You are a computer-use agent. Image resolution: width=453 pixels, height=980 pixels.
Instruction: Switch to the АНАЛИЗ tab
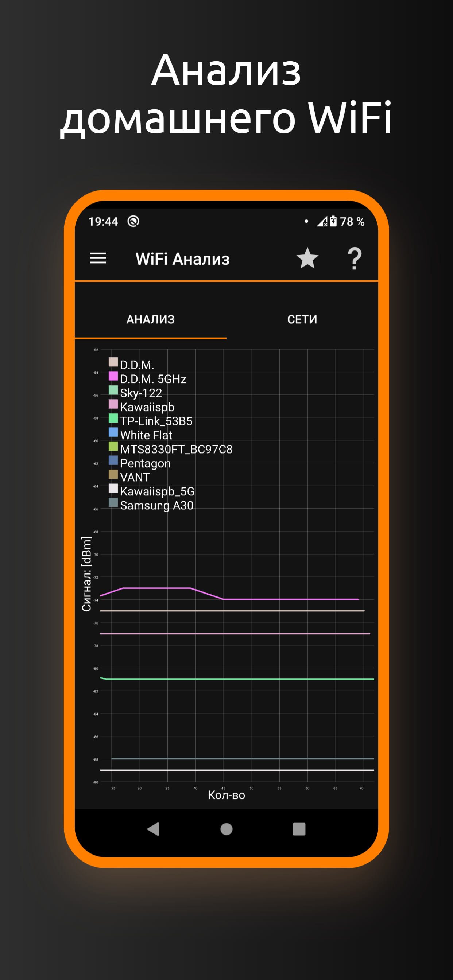(150, 319)
